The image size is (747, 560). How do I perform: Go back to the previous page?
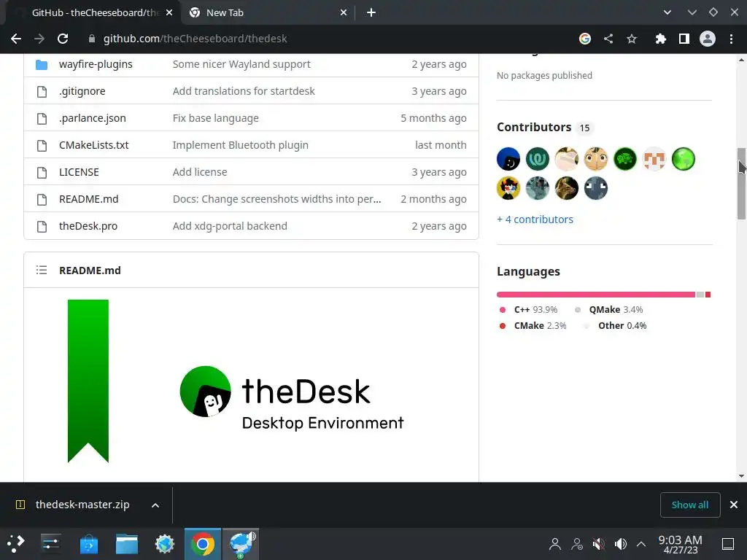[x=16, y=39]
